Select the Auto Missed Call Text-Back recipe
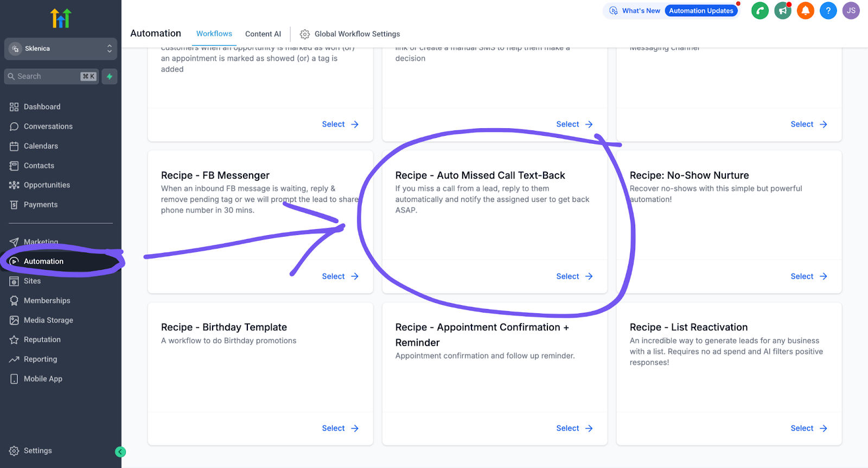This screenshot has width=868, height=468. (575, 276)
